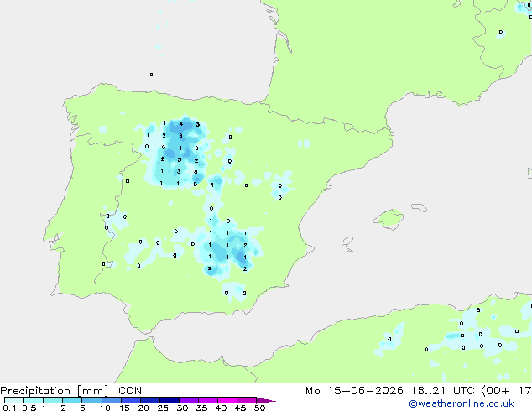
Task: Select the purple 30 to 35 legend swatch
Action: pyautogui.click(x=189, y=400)
